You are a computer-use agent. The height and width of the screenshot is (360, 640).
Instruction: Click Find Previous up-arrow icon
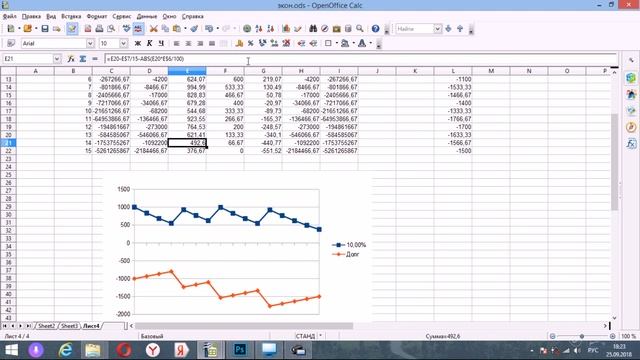[x=460, y=29]
